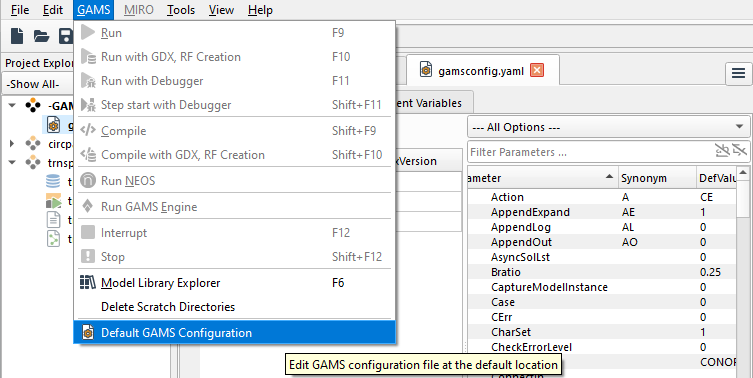Viewport: 753px width, 378px height.
Task: Close the gamsconfig.yaml tab
Action: [536, 71]
